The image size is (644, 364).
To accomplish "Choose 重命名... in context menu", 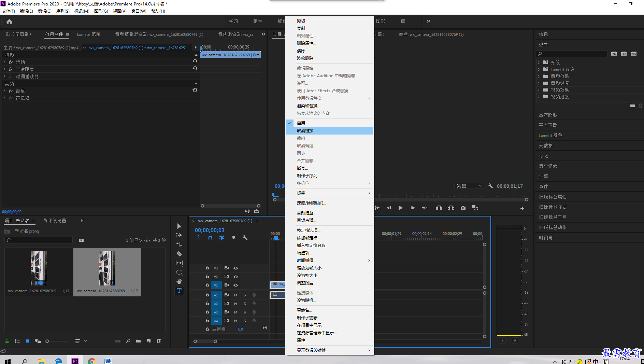I will tap(329, 310).
